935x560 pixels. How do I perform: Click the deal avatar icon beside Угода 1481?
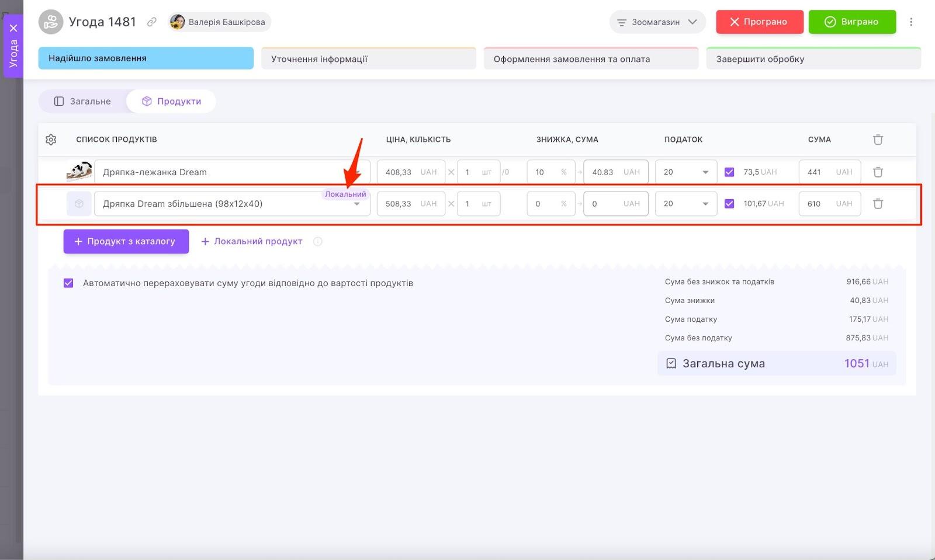point(51,22)
